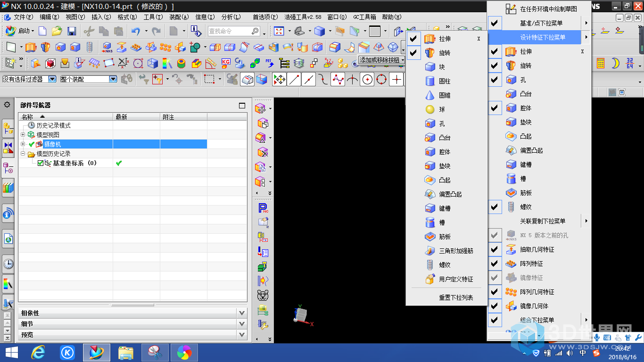Collapse the 模型历史记录 tree node

[x=23, y=154]
